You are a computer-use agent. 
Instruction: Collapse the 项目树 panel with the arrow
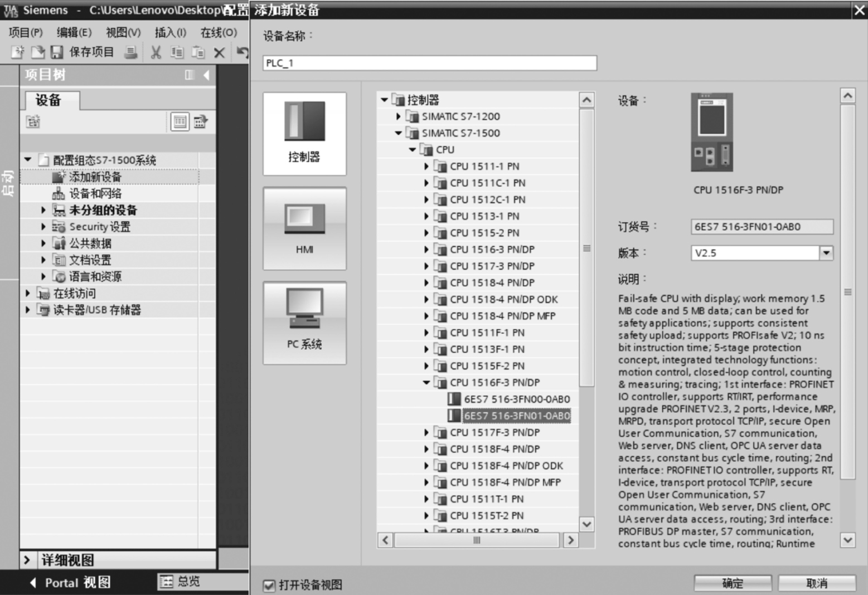coord(207,75)
